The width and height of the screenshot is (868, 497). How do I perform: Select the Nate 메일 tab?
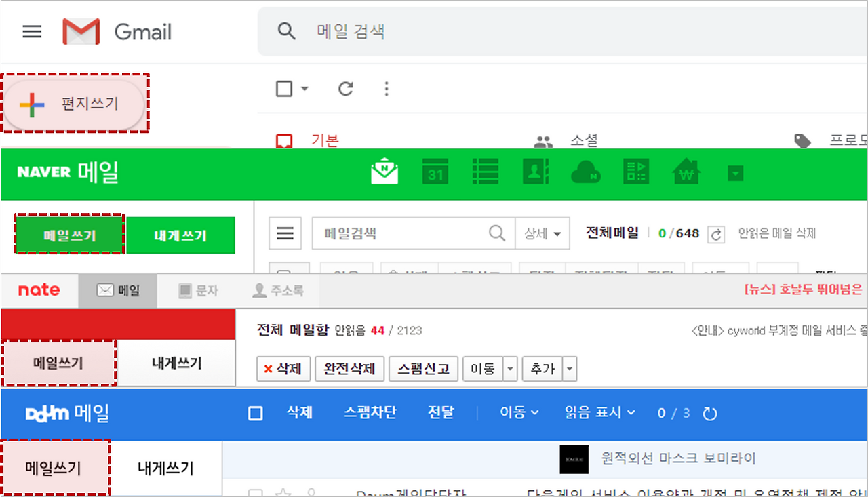point(118,291)
